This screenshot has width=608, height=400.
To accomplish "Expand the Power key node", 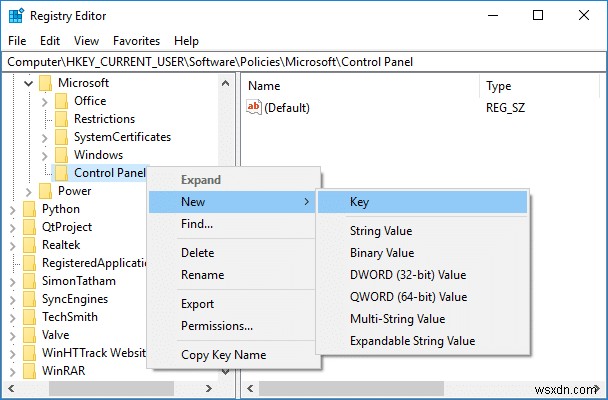I will click(28, 191).
